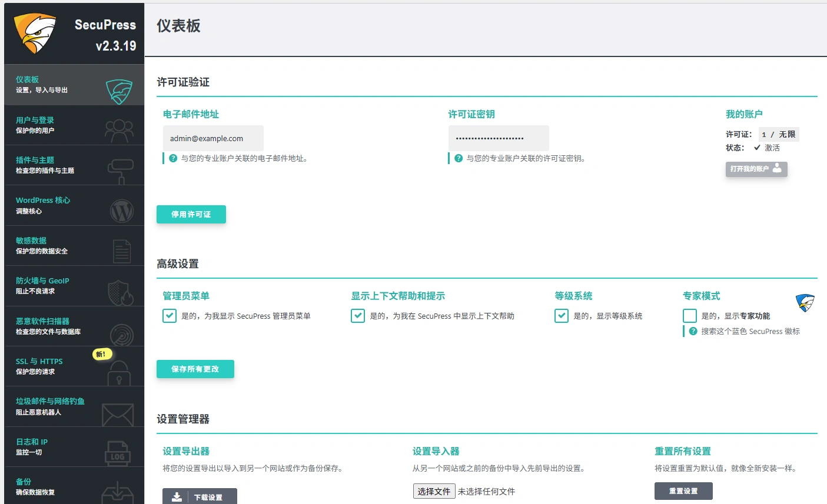This screenshot has height=504, width=827.
Task: Click the SecuPress eagle logo
Action: coord(34,32)
